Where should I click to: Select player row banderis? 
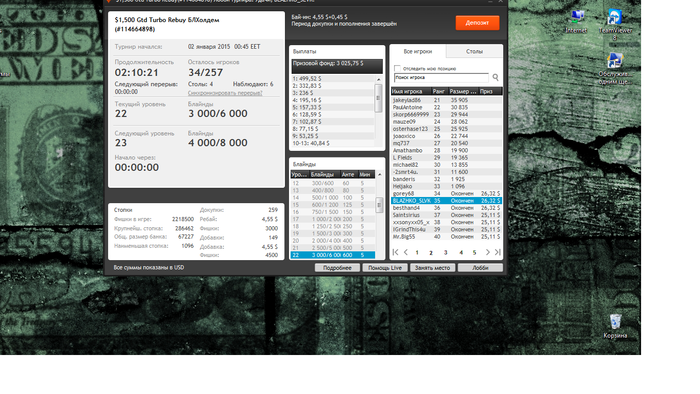point(446,179)
